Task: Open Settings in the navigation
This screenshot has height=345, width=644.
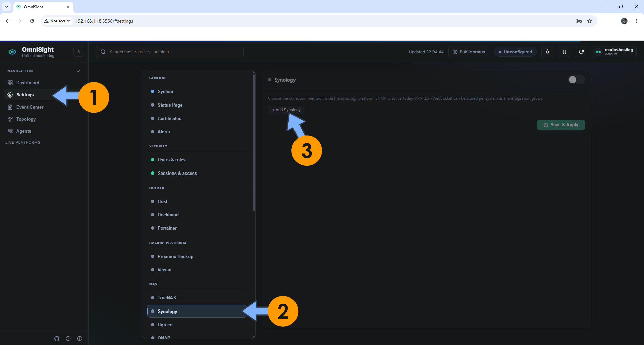Action: pos(44,95)
